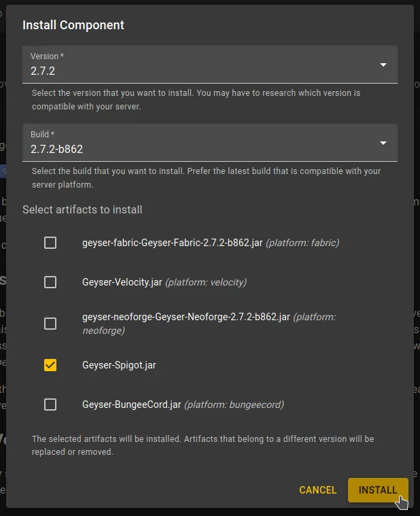Image resolution: width=420 pixels, height=516 pixels.
Task: Uncheck the Geyser-Spigot.jar checkbox
Action: click(x=50, y=365)
